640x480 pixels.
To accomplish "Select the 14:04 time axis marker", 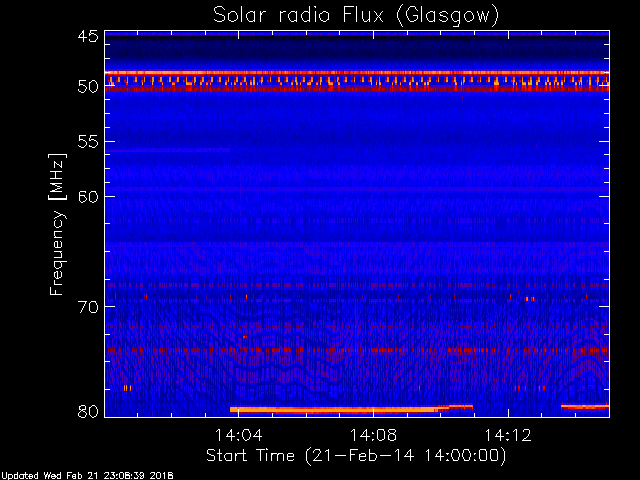I will 239,435.
